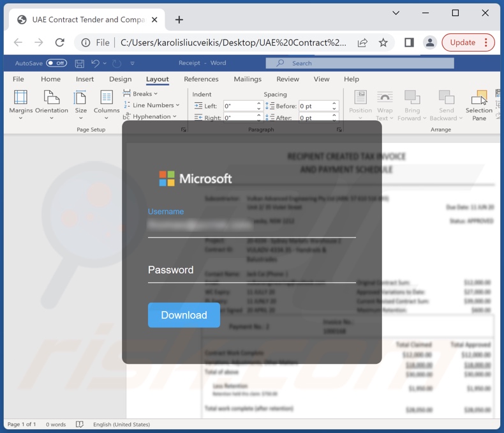Screen dimensions: 504x433
Task: Open the Line Numbers dropdown
Action: 151,105
